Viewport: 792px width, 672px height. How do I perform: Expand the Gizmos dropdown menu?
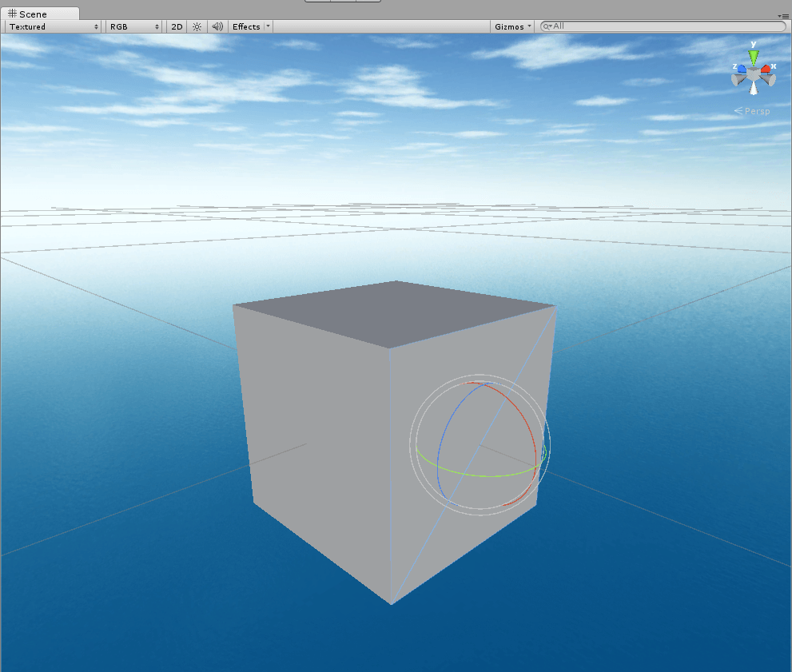click(x=513, y=26)
